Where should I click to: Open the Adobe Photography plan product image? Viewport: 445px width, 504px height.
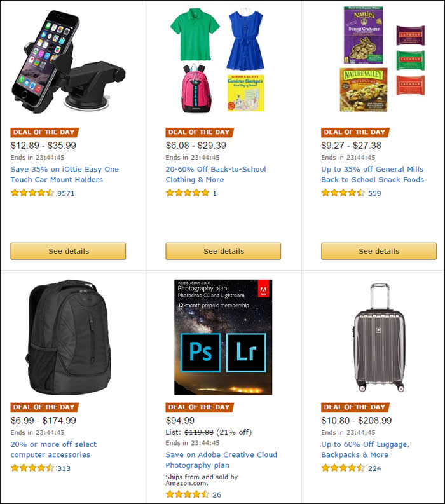(223, 337)
